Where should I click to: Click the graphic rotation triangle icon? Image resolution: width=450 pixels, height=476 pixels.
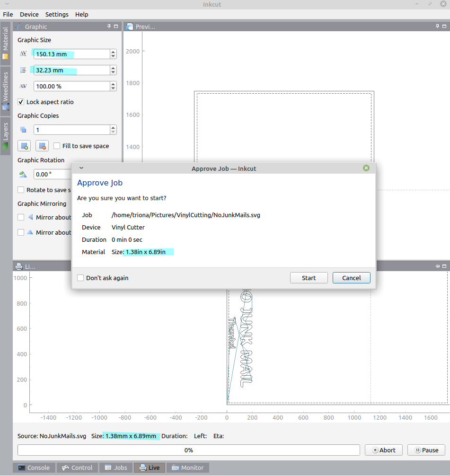point(23,174)
